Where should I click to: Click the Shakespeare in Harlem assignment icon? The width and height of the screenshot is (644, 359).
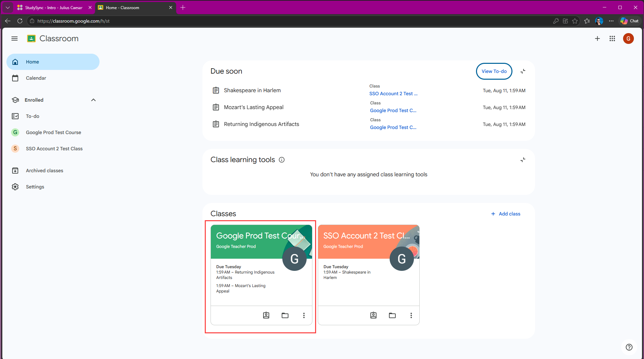[216, 91]
